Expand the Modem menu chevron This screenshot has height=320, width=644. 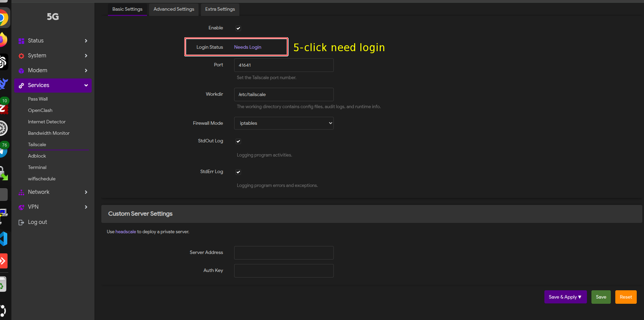86,70
